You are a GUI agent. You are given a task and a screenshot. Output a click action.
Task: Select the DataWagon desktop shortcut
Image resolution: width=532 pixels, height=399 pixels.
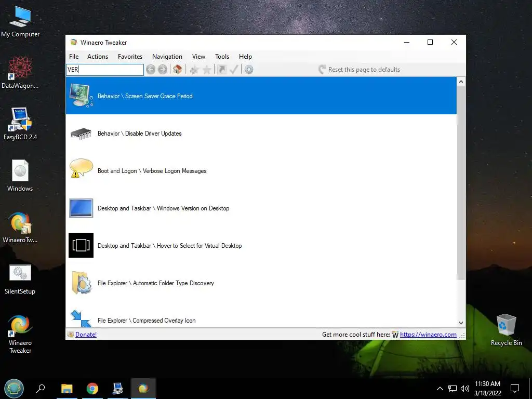(x=20, y=73)
